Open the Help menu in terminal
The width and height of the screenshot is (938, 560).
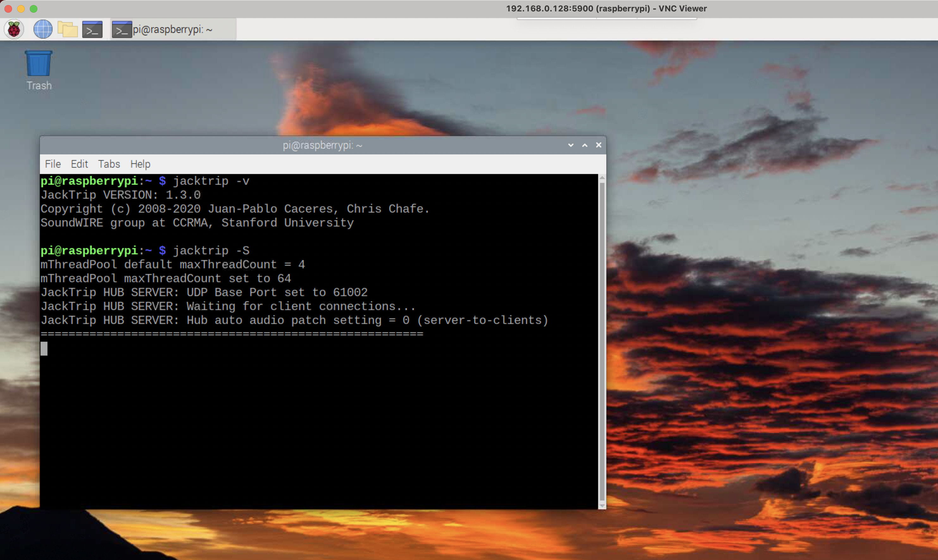[x=141, y=164]
